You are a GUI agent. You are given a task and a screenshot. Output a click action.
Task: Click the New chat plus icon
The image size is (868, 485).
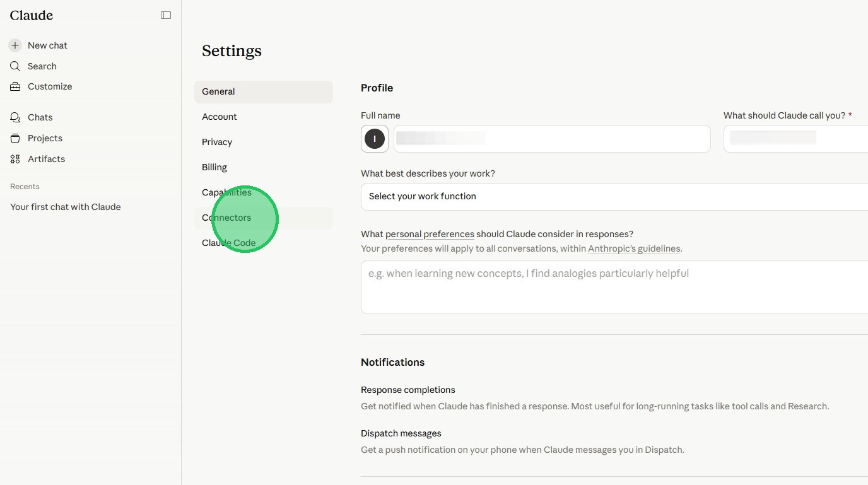[15, 45]
